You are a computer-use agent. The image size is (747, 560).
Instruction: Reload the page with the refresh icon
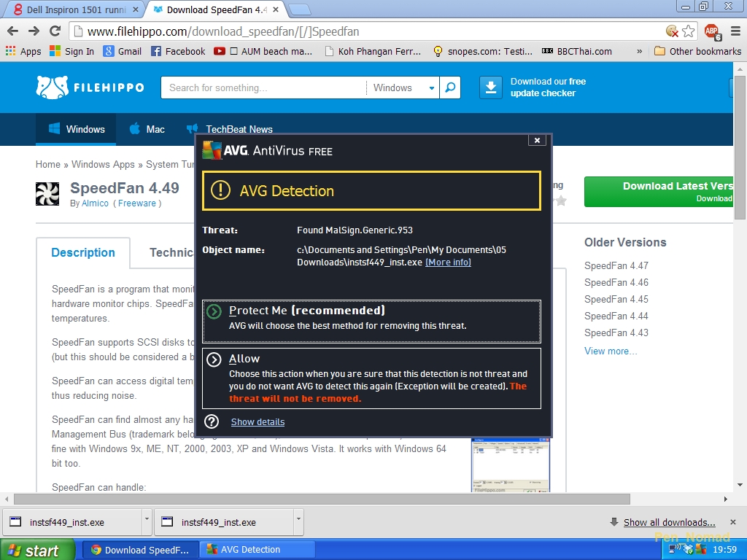coord(55,31)
